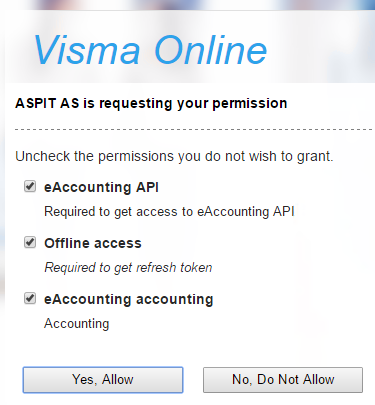Screen dimensions: 375x405
Task: Disable the eAccounting accounting checkbox
Action: click(30, 298)
